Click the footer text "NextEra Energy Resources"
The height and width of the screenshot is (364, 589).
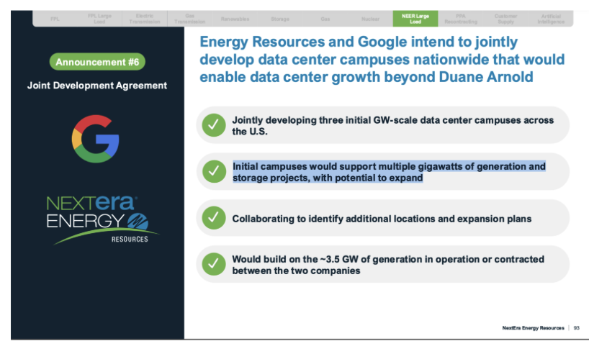pyautogui.click(x=533, y=328)
